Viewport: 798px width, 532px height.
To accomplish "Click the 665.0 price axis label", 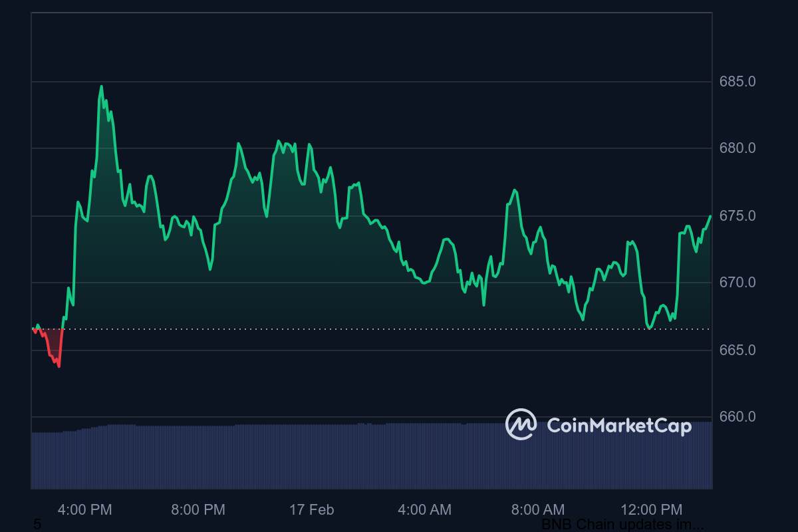I will click(737, 350).
